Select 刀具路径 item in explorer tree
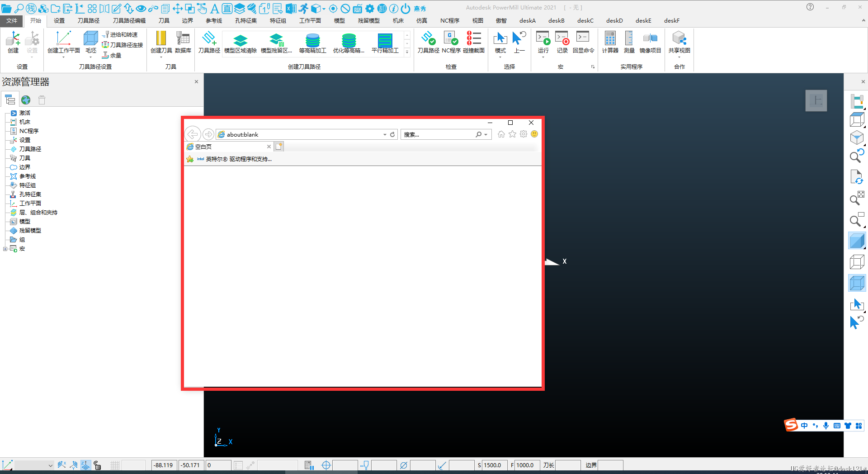 (x=30, y=149)
